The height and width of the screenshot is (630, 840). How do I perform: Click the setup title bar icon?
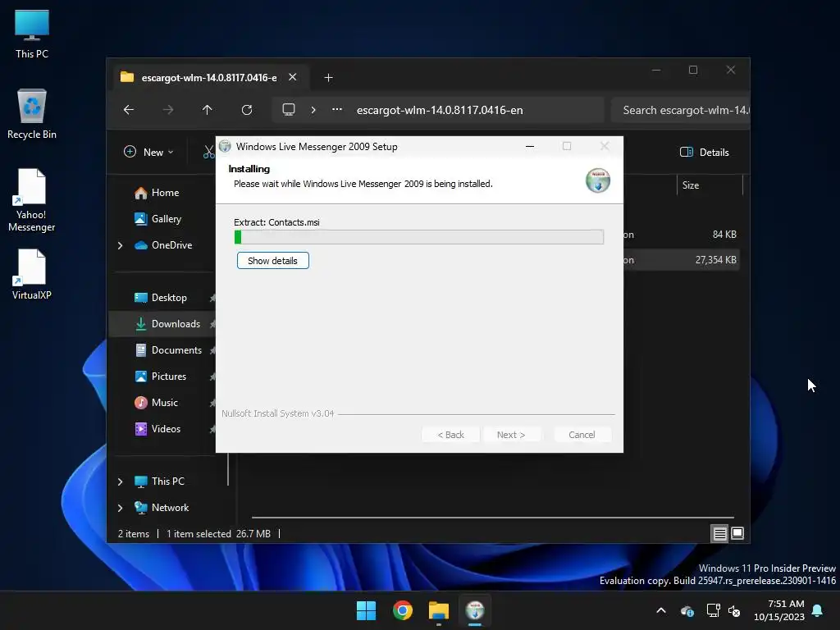pos(226,146)
